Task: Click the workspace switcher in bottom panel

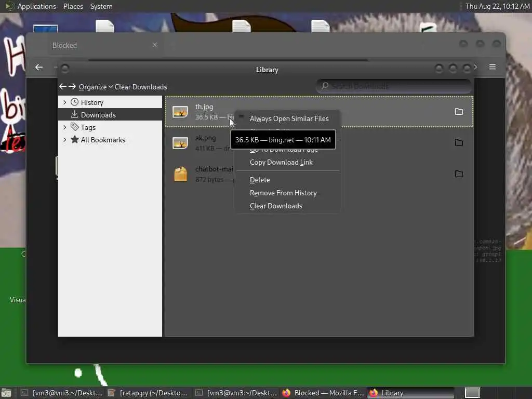Action: 472,393
